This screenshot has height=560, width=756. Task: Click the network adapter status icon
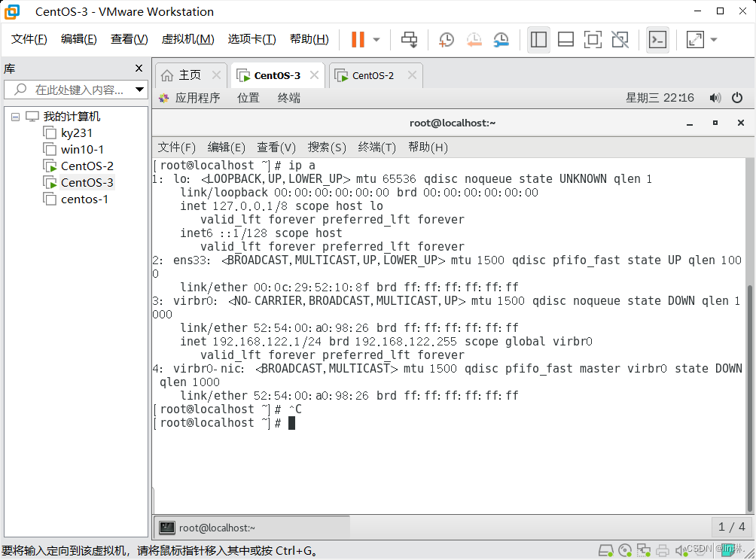click(644, 550)
